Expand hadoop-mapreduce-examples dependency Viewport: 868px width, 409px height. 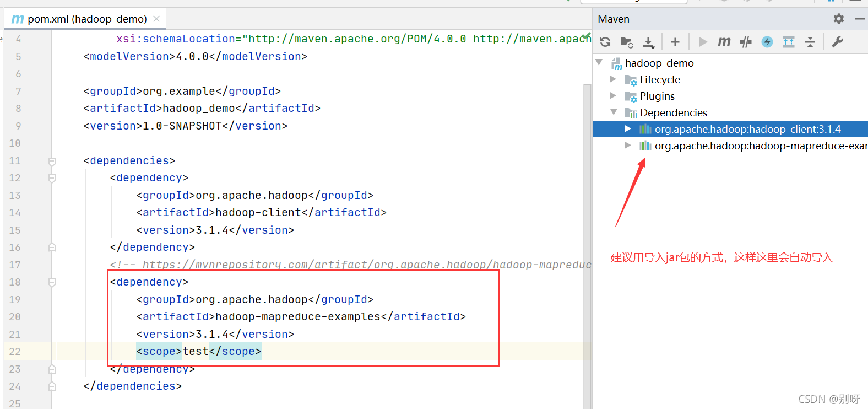pyautogui.click(x=628, y=146)
